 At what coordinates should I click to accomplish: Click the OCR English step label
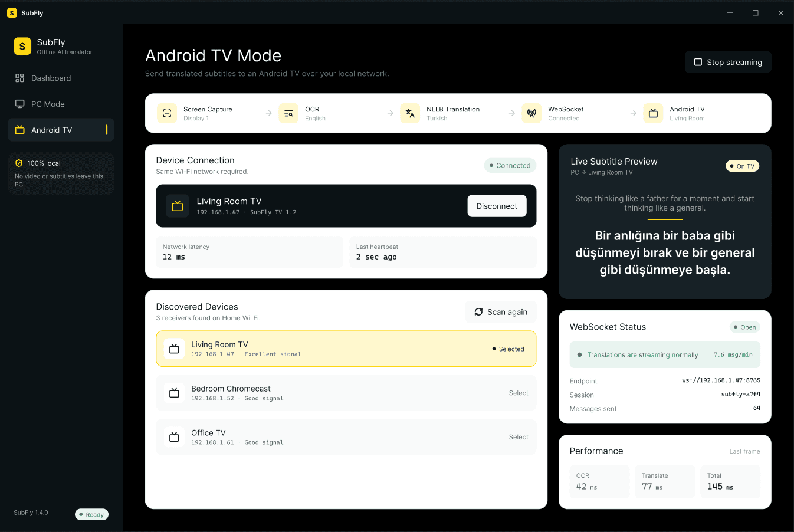(x=315, y=113)
